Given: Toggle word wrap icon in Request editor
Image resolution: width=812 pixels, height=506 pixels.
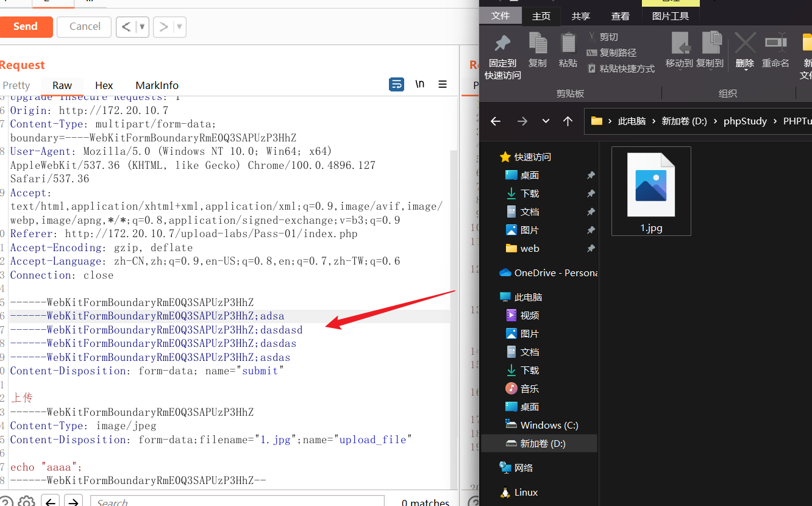Looking at the screenshot, I should click(396, 85).
